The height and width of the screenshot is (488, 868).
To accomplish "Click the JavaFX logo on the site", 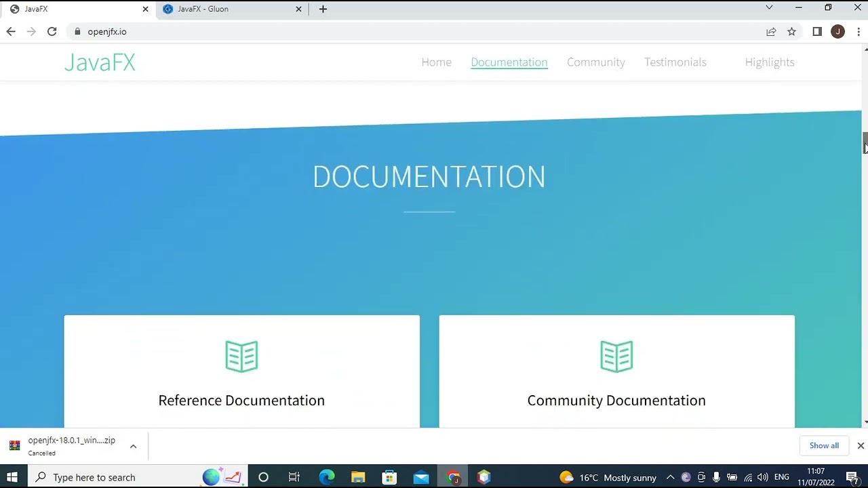I will [x=100, y=62].
